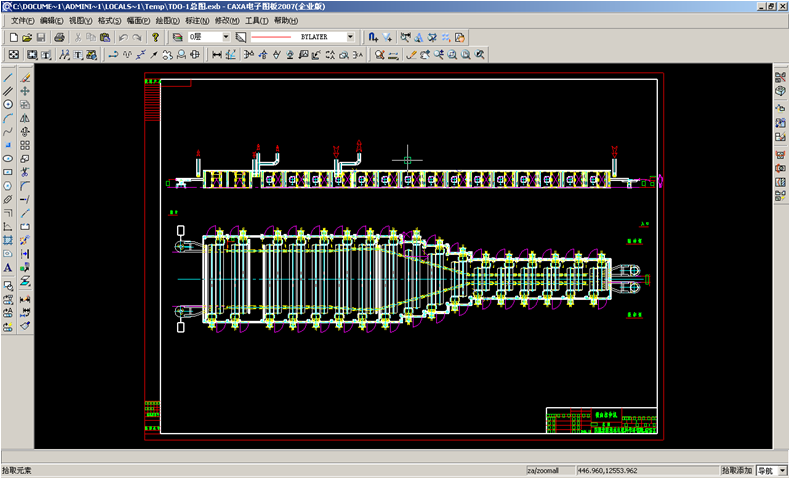Screen dimensions: 790x479
Task: Select the straight line drawing tool
Action: (8, 78)
